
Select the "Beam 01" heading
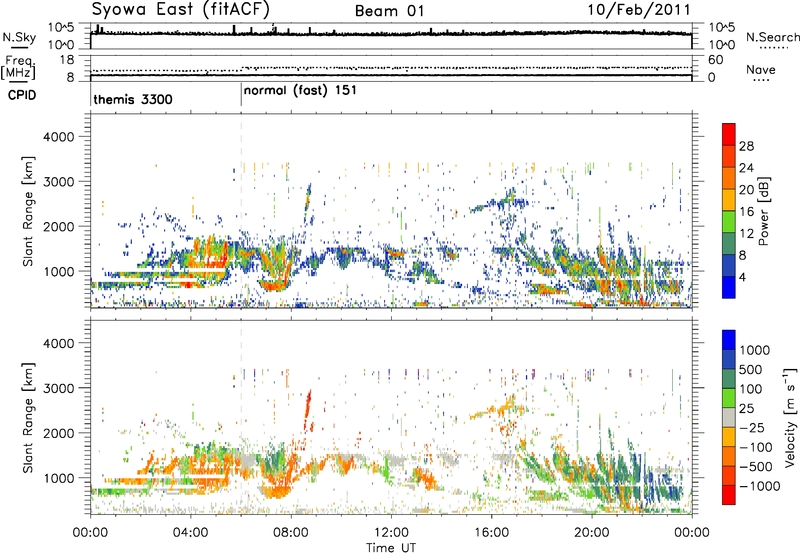coord(389,11)
